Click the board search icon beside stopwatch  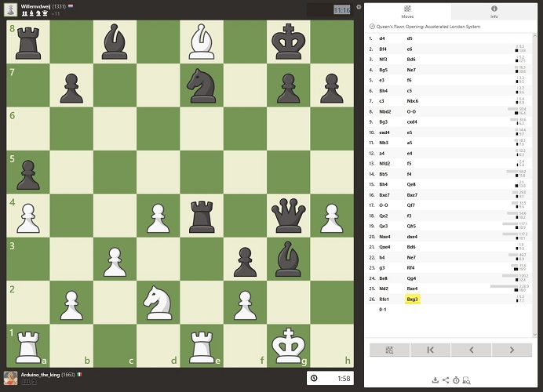467,380
